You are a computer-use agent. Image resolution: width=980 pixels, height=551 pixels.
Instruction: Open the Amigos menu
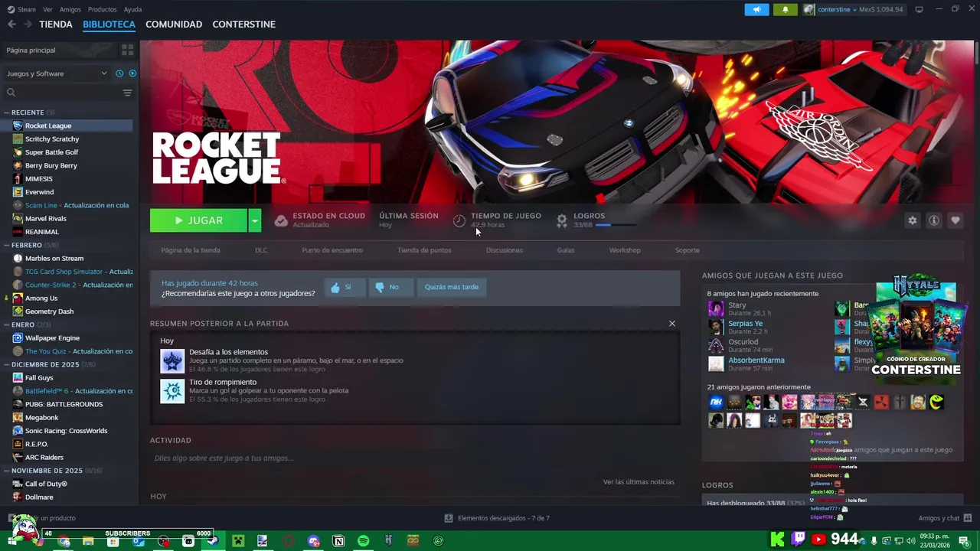(x=70, y=9)
